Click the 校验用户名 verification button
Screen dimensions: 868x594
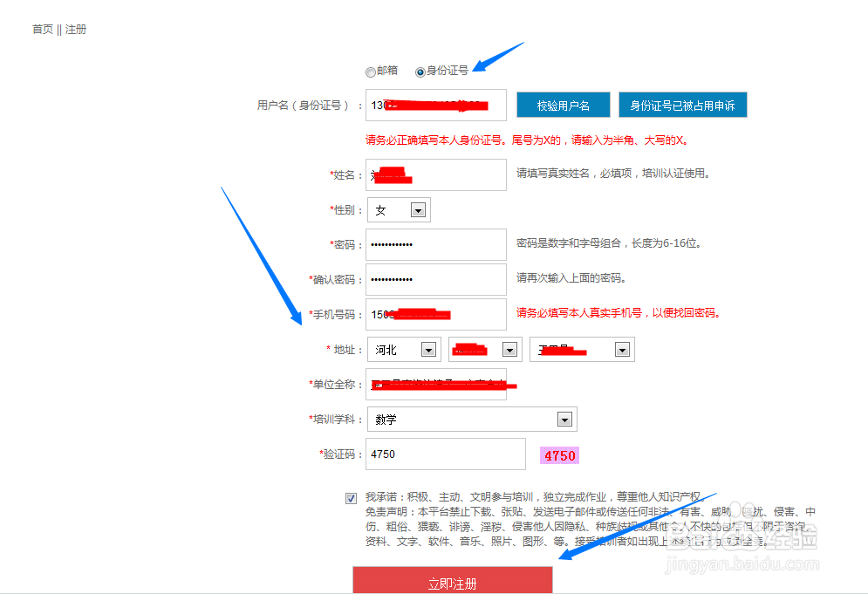pyautogui.click(x=563, y=104)
